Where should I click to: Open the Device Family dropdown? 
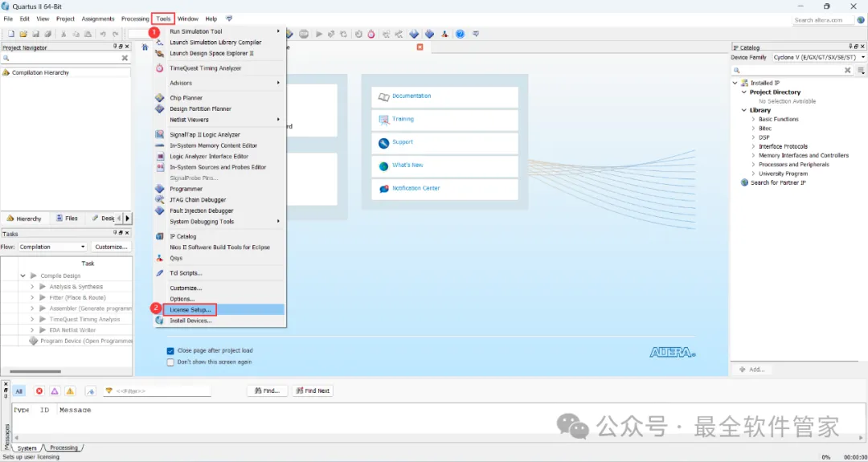tap(819, 57)
